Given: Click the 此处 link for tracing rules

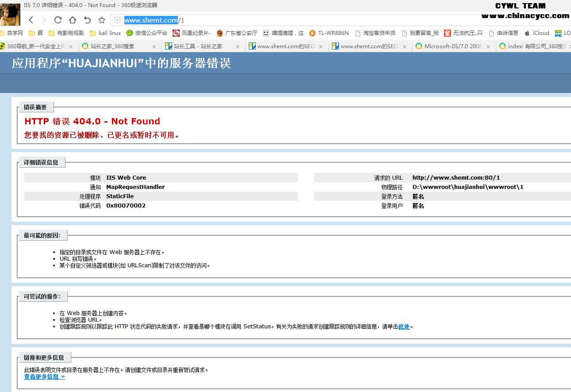Looking at the screenshot, I should pos(404,327).
